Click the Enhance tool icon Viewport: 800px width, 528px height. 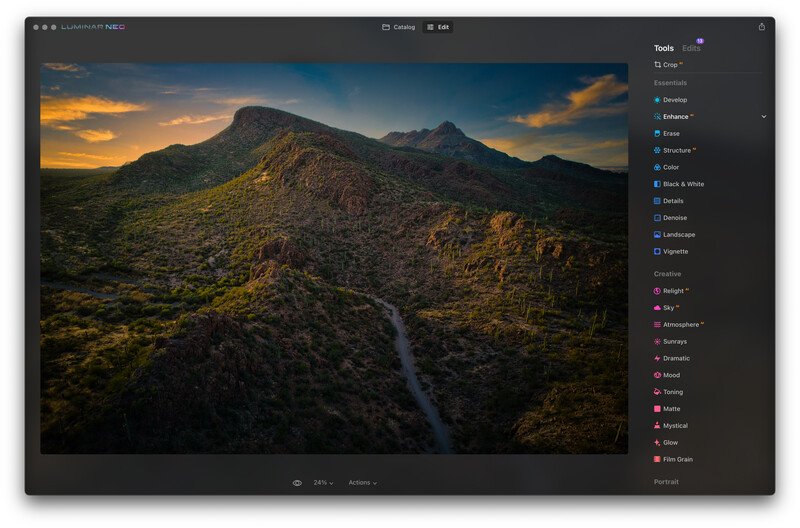click(x=657, y=117)
